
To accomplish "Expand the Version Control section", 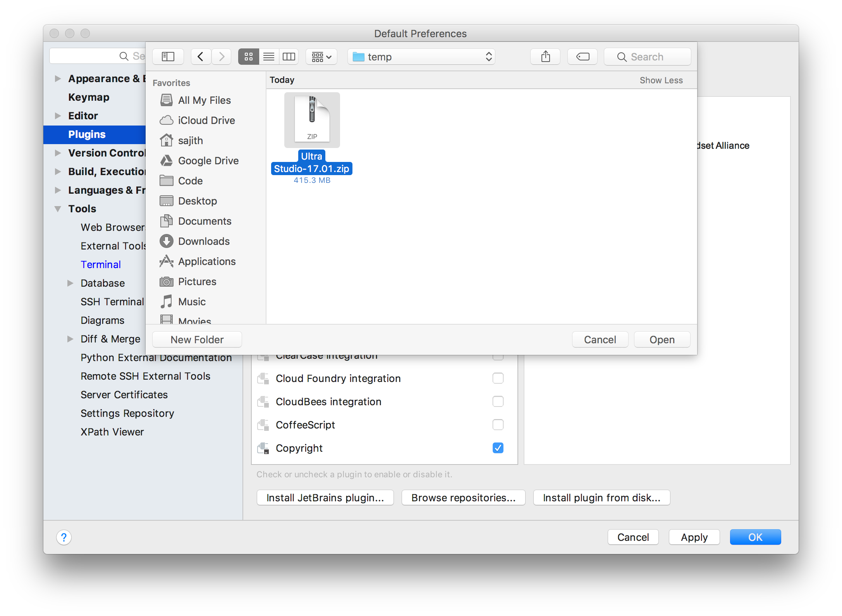I will (58, 153).
